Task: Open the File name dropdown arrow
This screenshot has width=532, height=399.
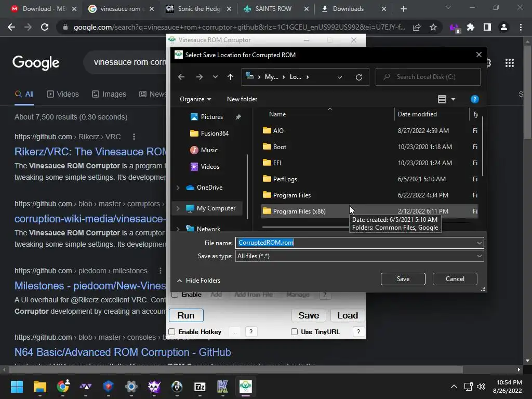Action: point(479,243)
